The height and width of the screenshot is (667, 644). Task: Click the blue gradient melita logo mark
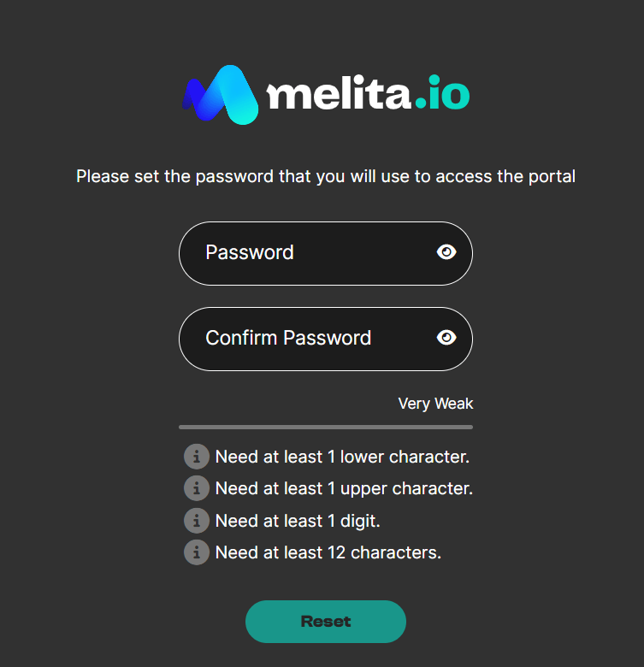pos(221,95)
